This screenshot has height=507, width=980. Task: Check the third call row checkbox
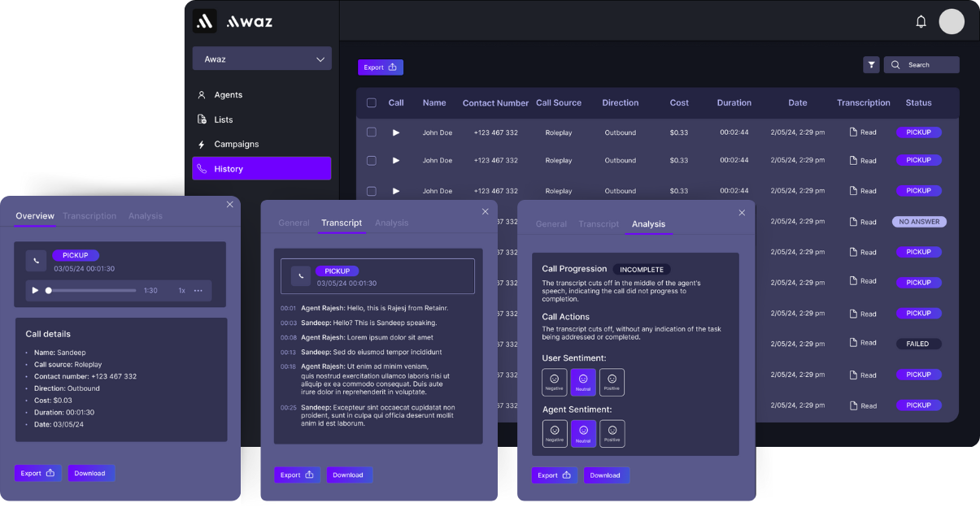(372, 191)
